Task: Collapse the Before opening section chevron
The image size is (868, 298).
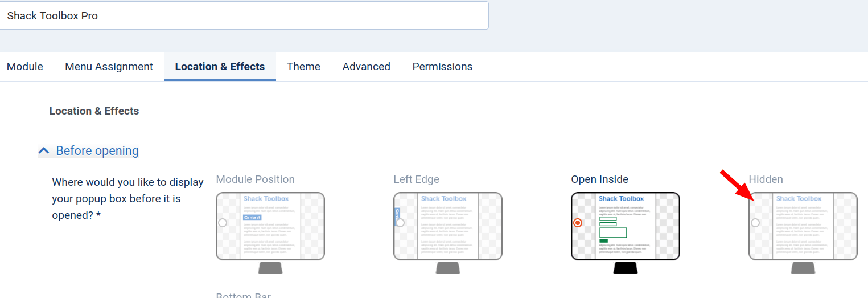Action: coord(43,151)
